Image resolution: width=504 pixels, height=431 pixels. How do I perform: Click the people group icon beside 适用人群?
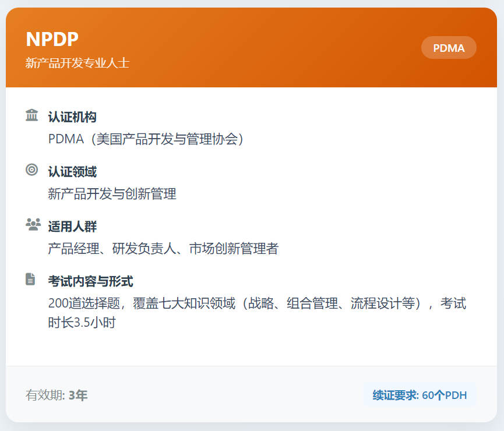[33, 225]
